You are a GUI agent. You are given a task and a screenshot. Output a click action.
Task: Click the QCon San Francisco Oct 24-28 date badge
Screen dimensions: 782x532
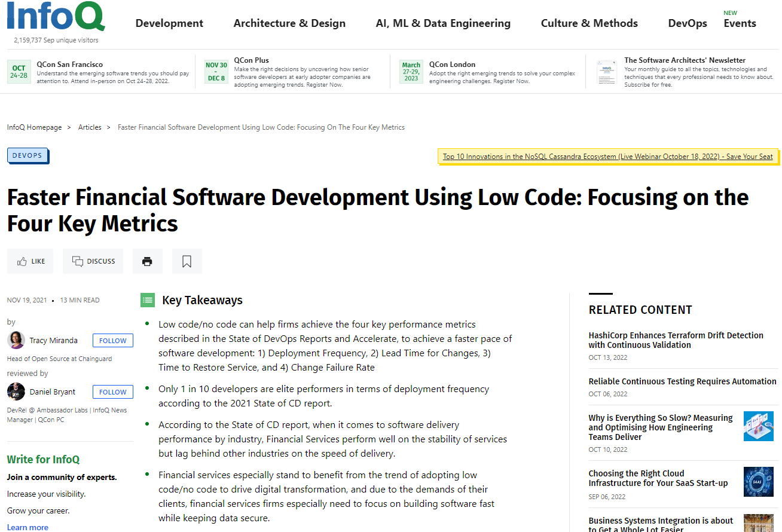[x=19, y=72]
